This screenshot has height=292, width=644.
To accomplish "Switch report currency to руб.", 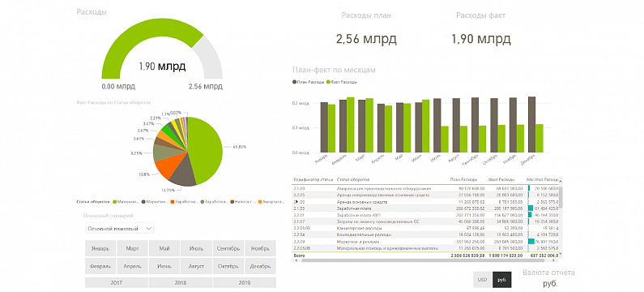I will tap(502, 280).
